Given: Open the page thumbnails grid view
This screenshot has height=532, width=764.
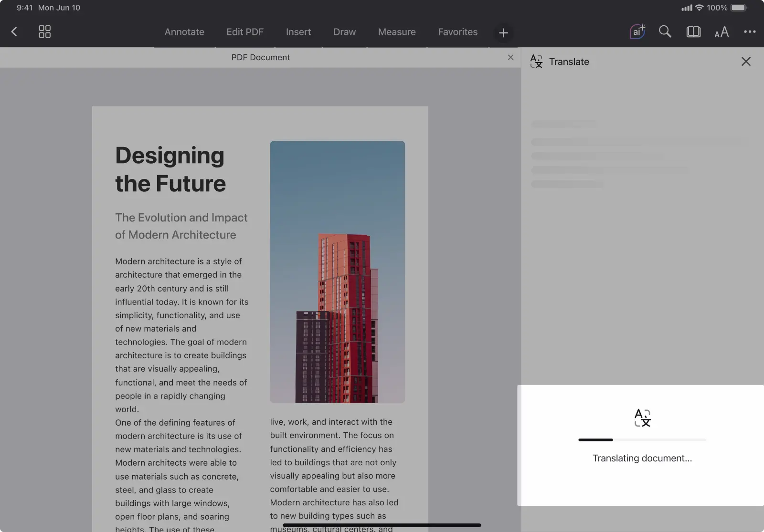Looking at the screenshot, I should point(44,32).
